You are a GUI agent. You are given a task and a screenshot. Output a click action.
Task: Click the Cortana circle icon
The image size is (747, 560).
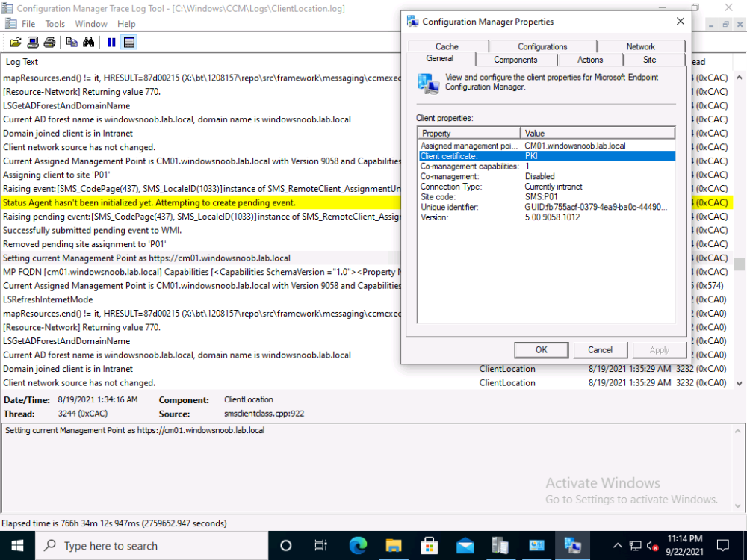pos(286,546)
